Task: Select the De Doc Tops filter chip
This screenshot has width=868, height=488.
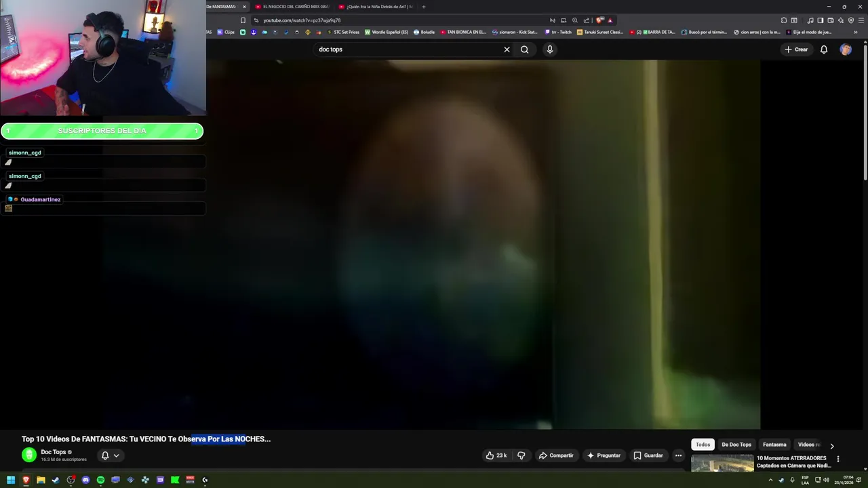Action: pos(736,445)
